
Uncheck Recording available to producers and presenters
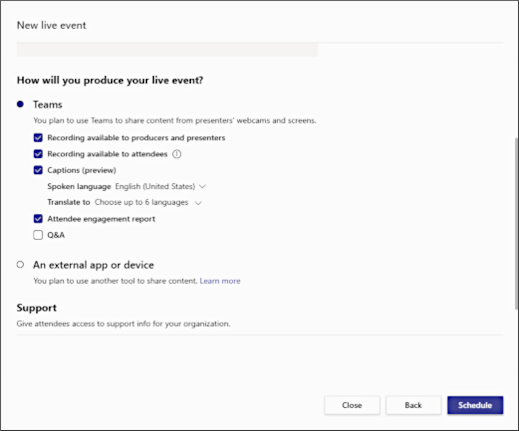click(38, 138)
